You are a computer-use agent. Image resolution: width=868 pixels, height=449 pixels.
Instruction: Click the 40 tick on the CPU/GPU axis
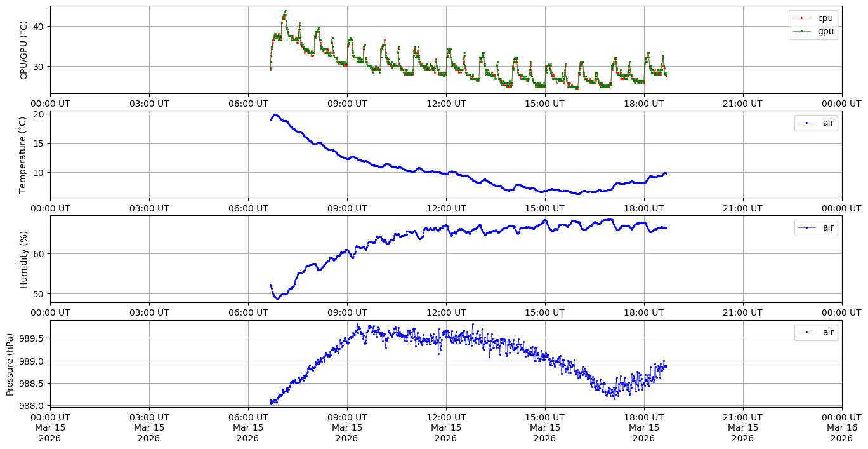(x=39, y=26)
